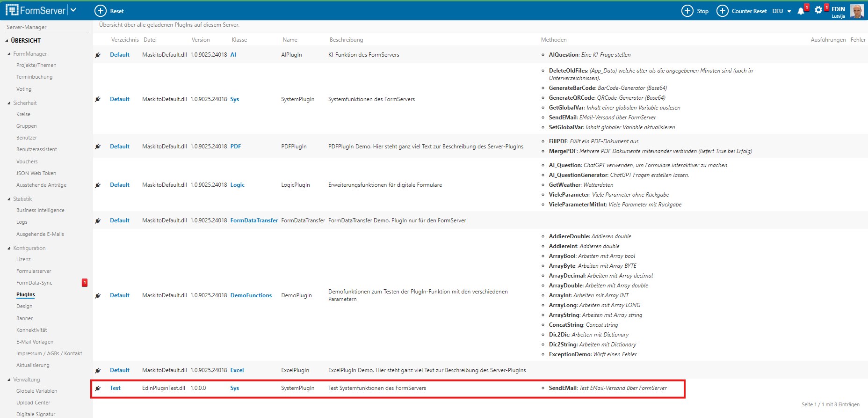Click the user profile avatar picture
Viewport: 868px width, 418px height.
pos(857,11)
